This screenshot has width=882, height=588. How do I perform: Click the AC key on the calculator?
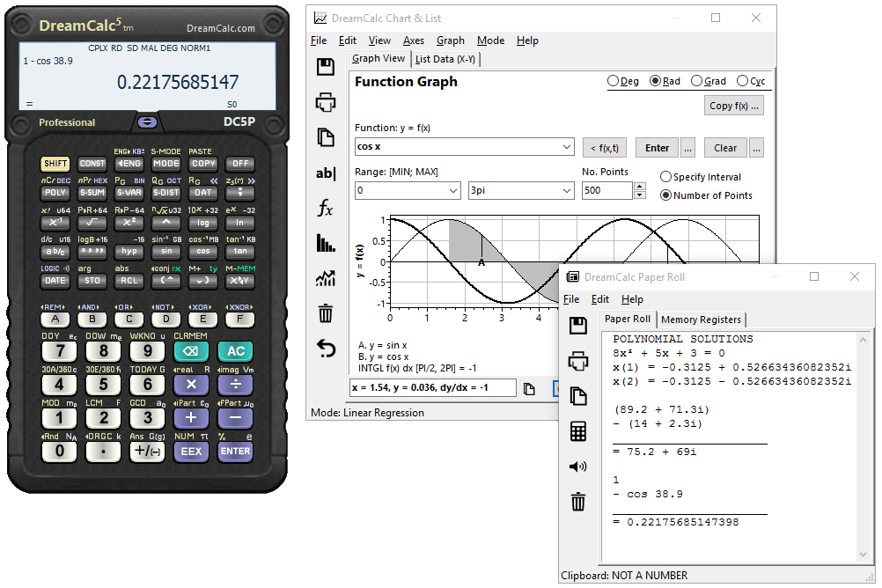(235, 351)
